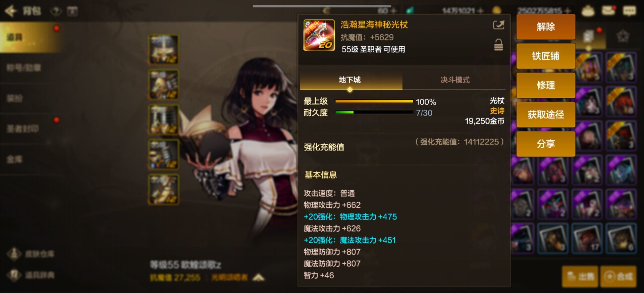
Task: Switch to 决斗模式 tab
Action: [455, 80]
